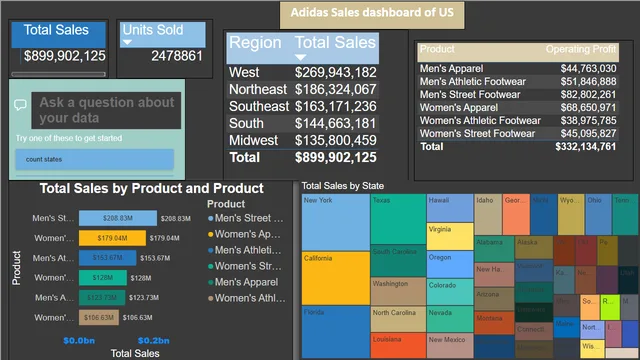Click the 'Ask a question about your data' field

click(106, 110)
